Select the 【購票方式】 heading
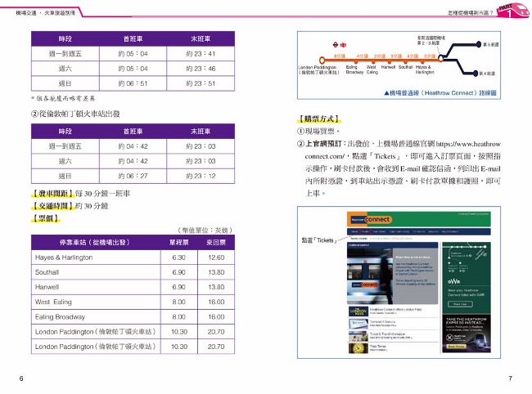 click(x=318, y=119)
